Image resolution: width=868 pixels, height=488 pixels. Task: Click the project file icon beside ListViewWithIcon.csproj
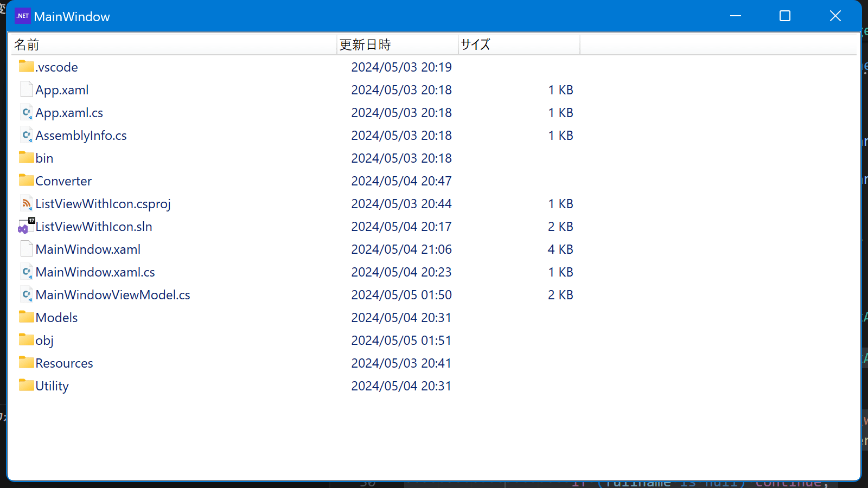tap(26, 203)
